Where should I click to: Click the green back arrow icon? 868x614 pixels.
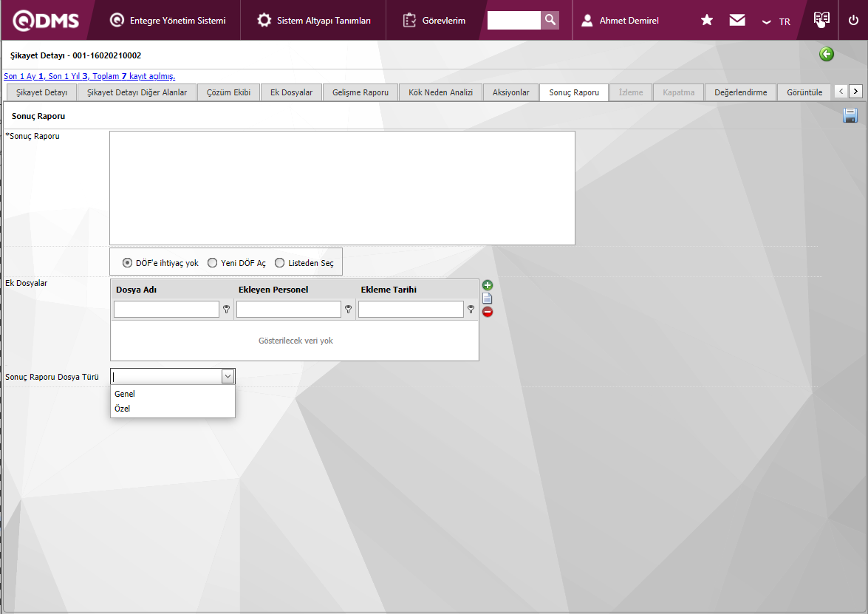(x=827, y=54)
